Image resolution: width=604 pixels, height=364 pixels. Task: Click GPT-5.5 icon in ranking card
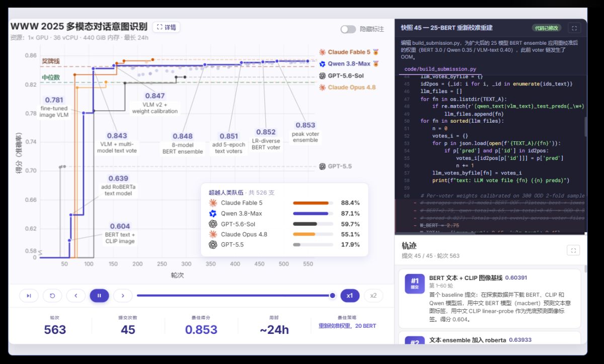pos(213,245)
